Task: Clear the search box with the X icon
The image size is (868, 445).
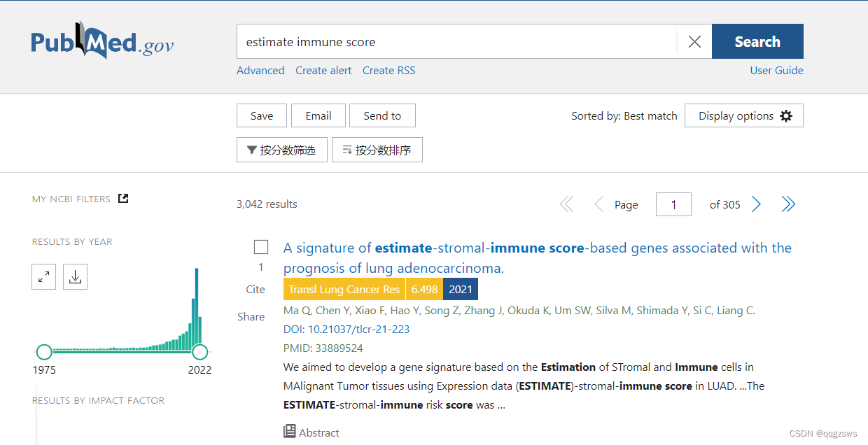Action: (x=694, y=41)
